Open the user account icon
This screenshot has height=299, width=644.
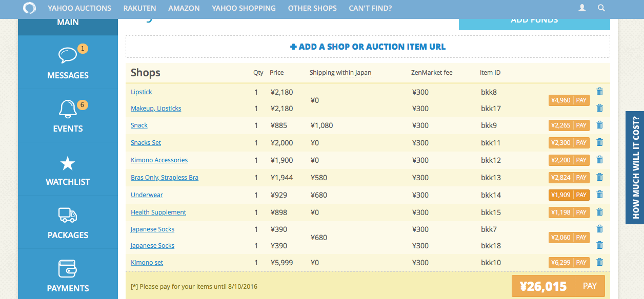pyautogui.click(x=582, y=8)
